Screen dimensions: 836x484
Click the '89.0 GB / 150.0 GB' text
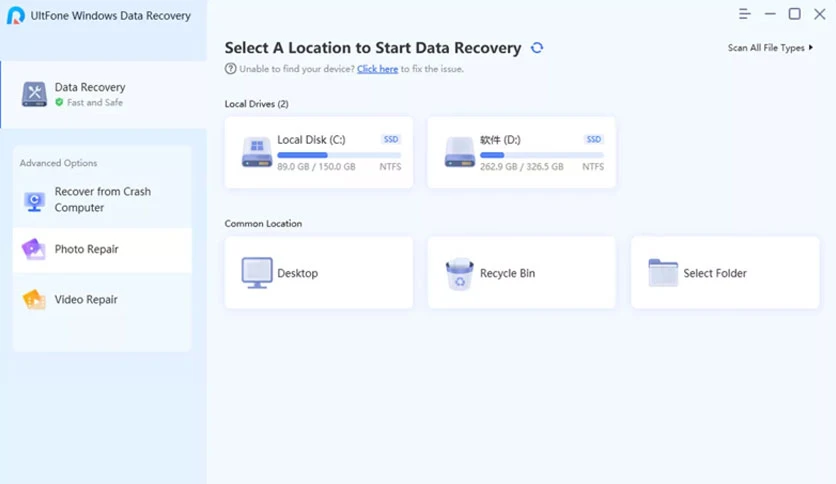316,167
